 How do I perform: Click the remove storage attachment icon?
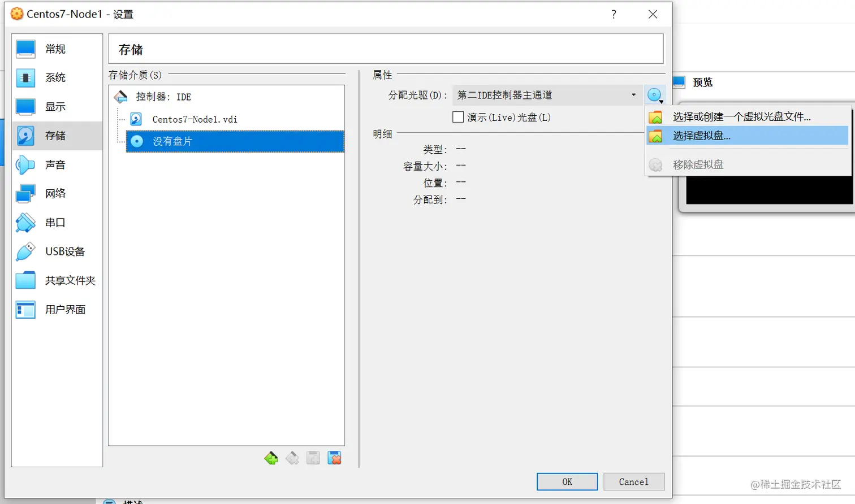(334, 458)
